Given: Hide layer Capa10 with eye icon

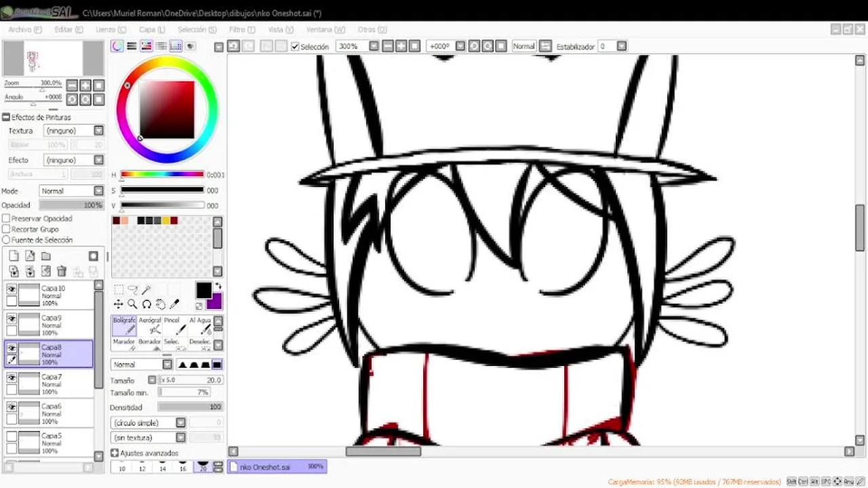Looking at the screenshot, I should (12, 289).
